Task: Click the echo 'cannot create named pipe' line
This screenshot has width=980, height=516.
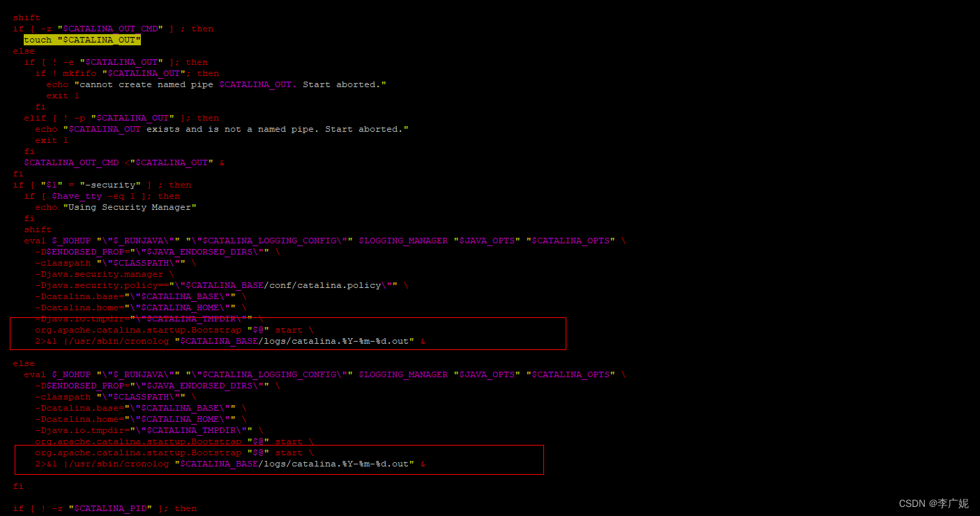Action: coord(216,84)
